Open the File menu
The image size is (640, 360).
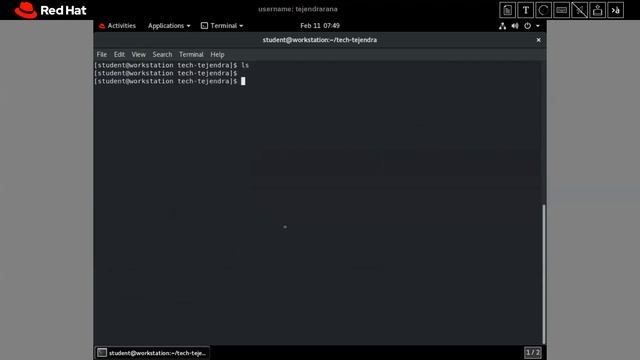[102, 54]
